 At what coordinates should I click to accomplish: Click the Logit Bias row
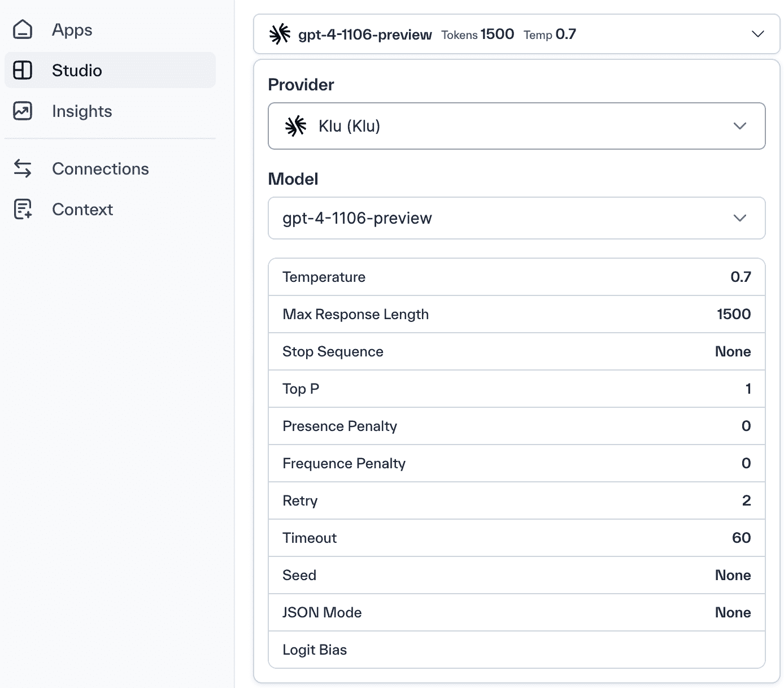[x=516, y=650]
